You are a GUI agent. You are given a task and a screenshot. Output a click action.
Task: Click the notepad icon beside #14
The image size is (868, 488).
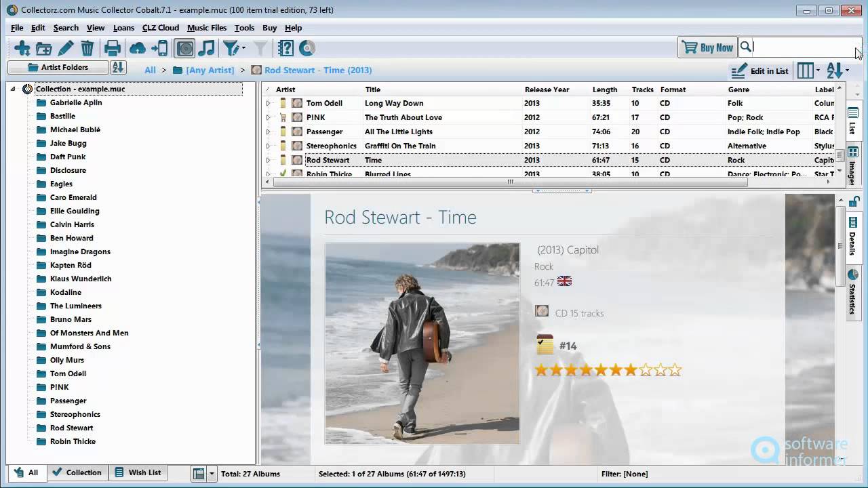(x=545, y=344)
